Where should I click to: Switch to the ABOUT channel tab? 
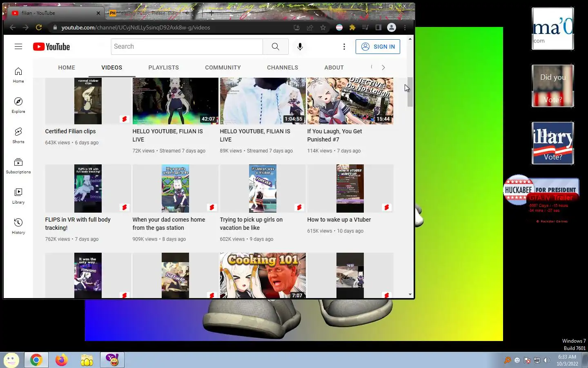334,67
